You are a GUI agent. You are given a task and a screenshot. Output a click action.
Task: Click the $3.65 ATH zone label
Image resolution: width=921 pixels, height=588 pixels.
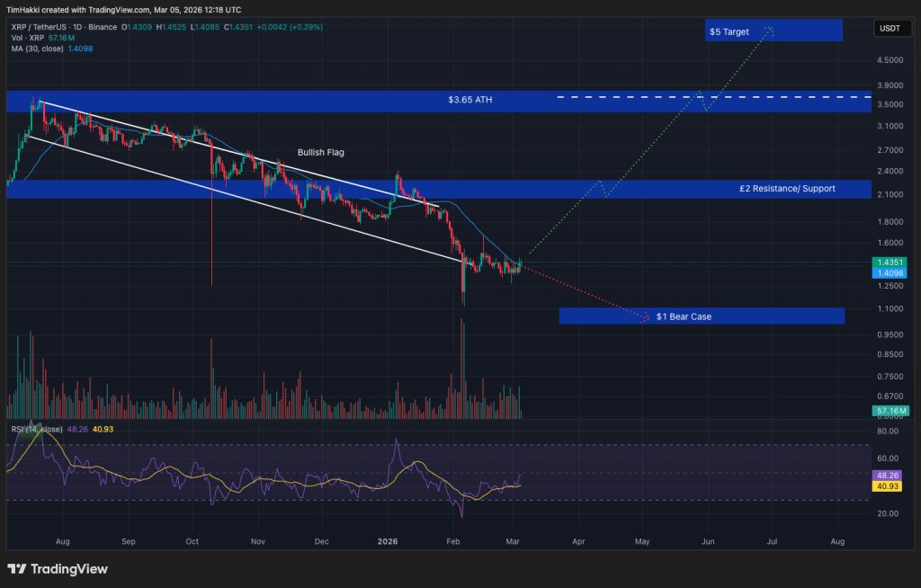pyautogui.click(x=469, y=100)
